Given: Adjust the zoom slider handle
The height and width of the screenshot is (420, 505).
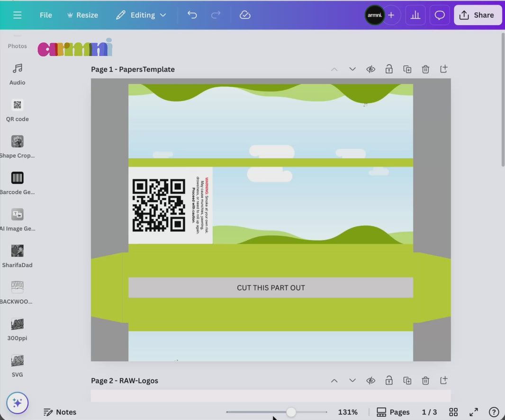Looking at the screenshot, I should point(291,412).
